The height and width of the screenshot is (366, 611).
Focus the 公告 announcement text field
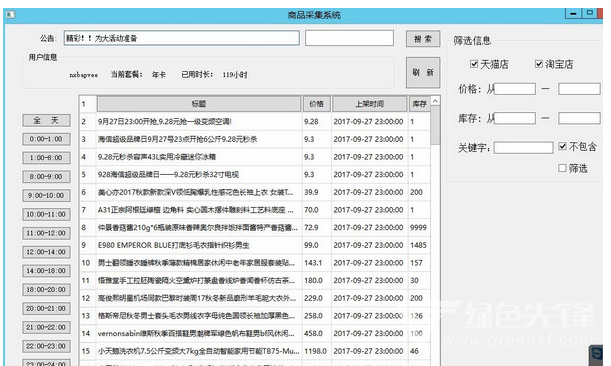click(x=182, y=38)
